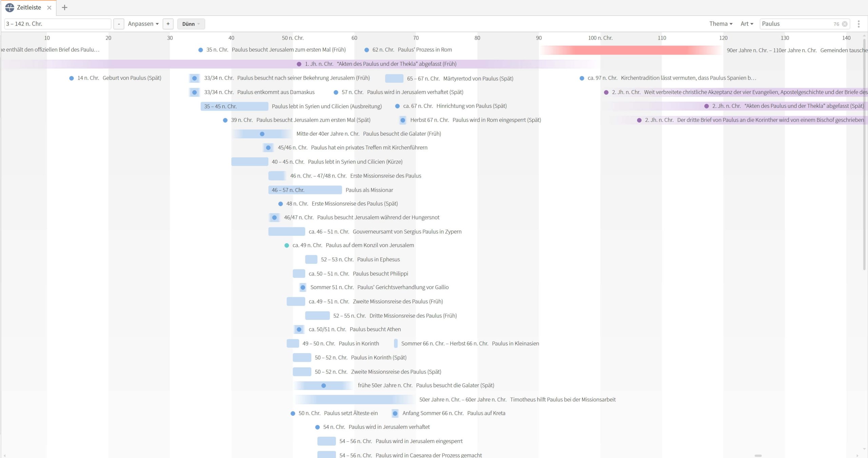Open a new tab with plus icon
The height and width of the screenshot is (458, 868).
[x=64, y=7]
